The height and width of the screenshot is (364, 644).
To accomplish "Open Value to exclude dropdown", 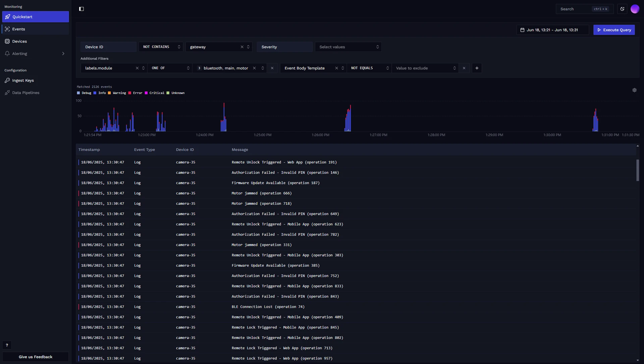I will click(425, 68).
